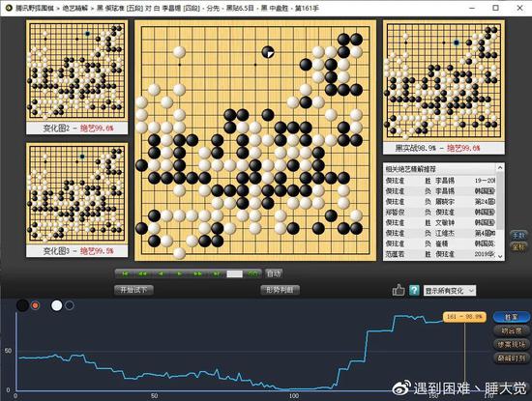Jump to the first move
The height and width of the screenshot is (401, 532).
pyautogui.click(x=125, y=273)
